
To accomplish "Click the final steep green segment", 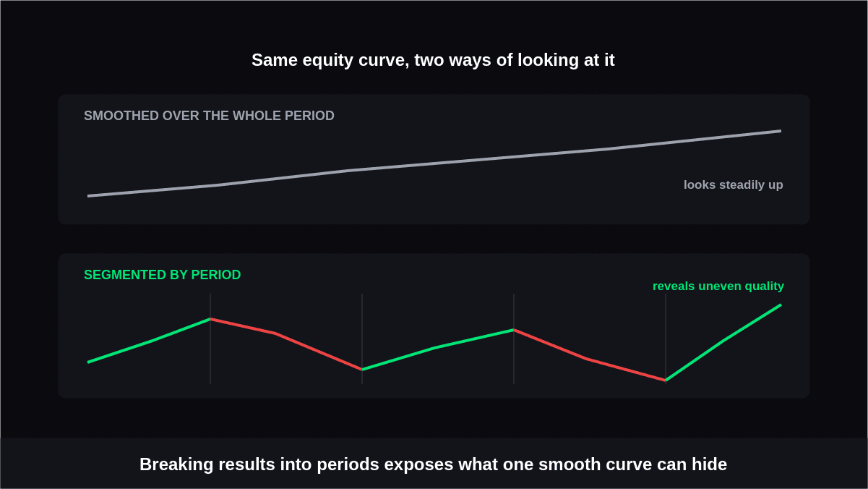I will (723, 342).
